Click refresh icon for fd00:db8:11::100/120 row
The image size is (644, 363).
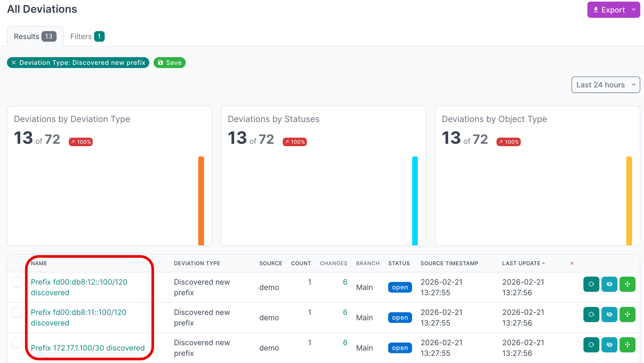click(591, 314)
